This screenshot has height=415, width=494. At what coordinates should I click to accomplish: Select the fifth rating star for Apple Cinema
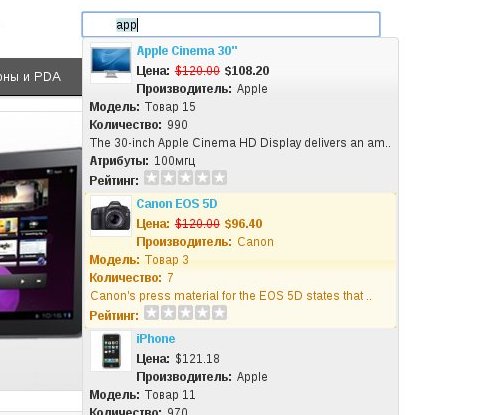point(219,178)
